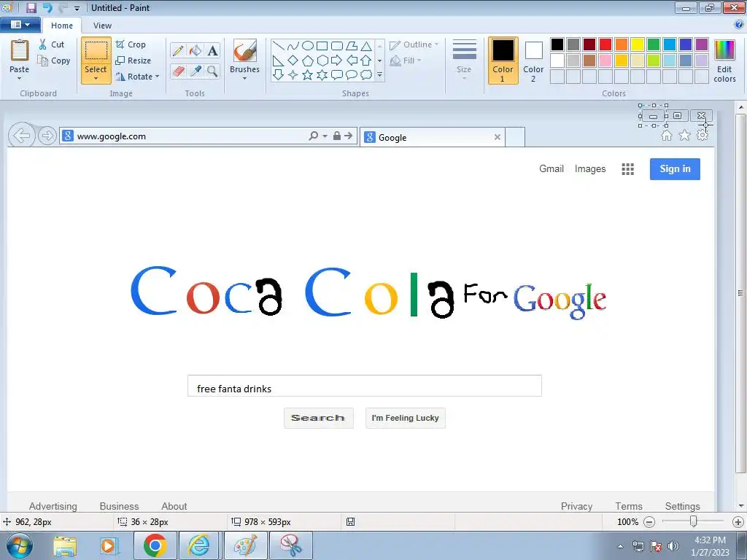747x560 pixels.
Task: Expand the Select options arrow
Action: [x=96, y=78]
